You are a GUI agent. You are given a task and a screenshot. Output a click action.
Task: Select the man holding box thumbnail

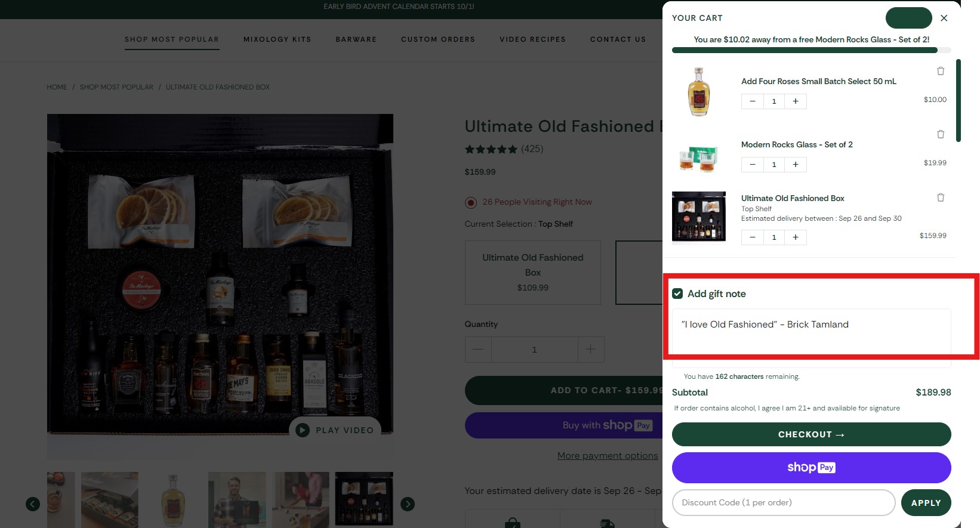click(237, 499)
